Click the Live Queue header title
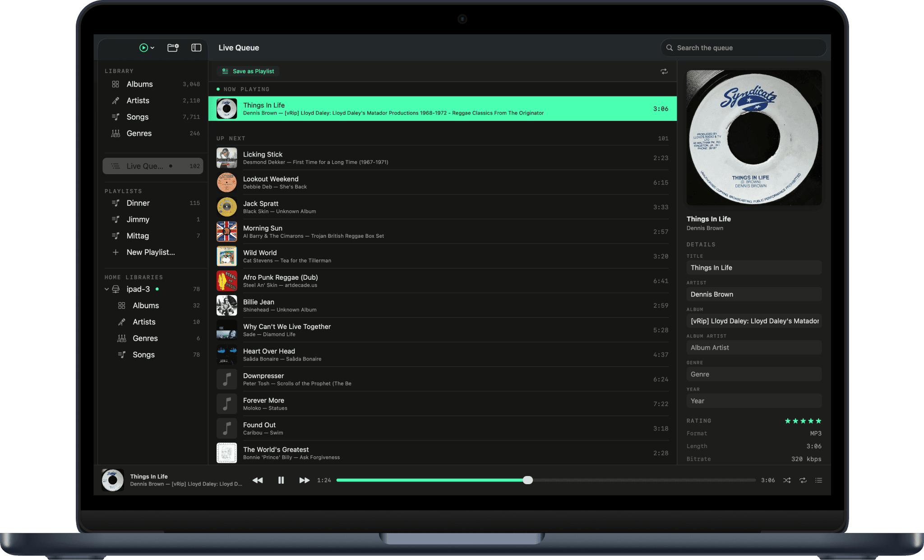This screenshot has height=560, width=924. click(239, 48)
